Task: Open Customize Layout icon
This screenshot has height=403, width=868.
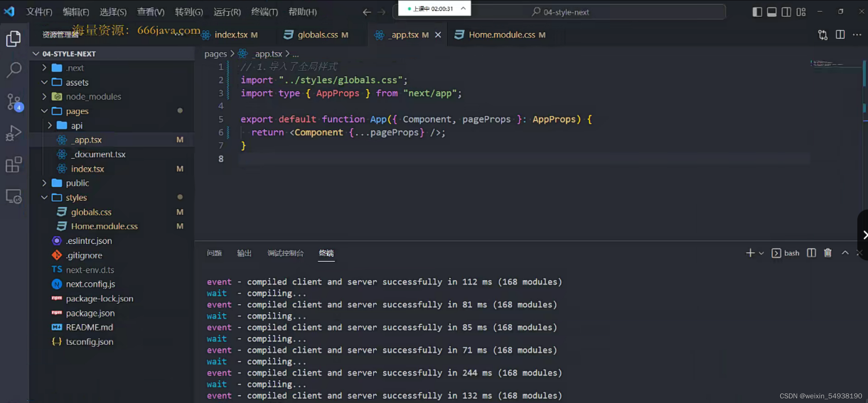Action: pos(801,12)
